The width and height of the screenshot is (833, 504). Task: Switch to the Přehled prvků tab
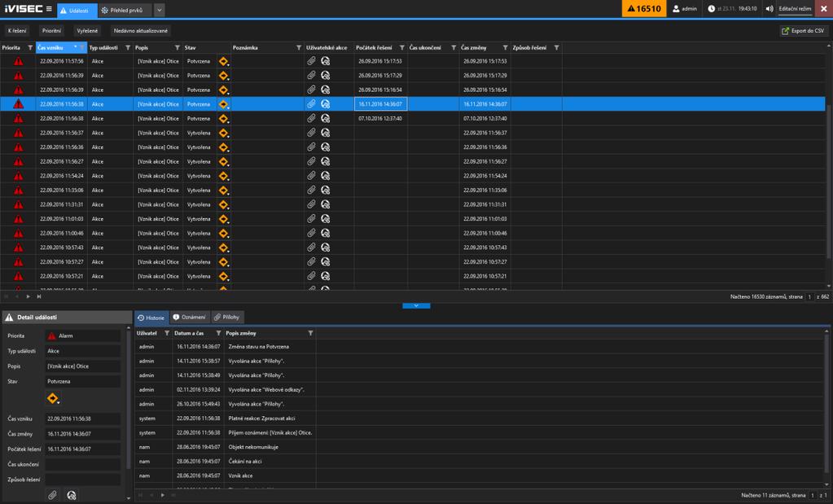tap(125, 10)
